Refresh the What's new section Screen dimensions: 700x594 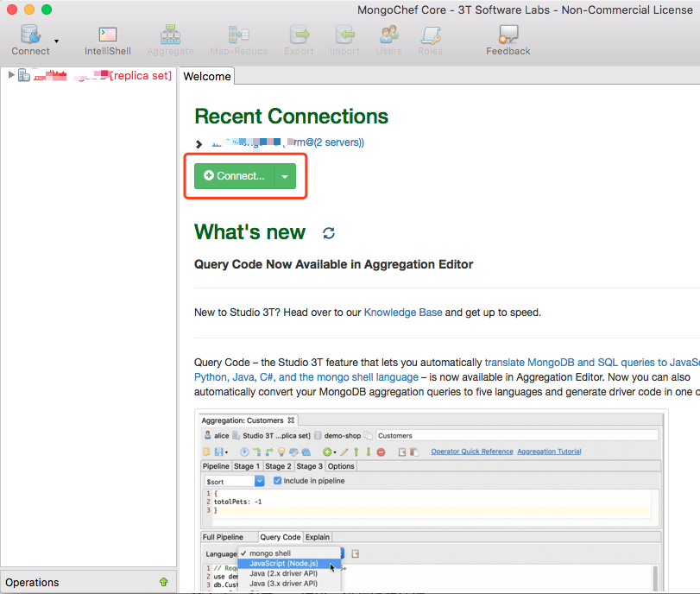[x=329, y=233]
